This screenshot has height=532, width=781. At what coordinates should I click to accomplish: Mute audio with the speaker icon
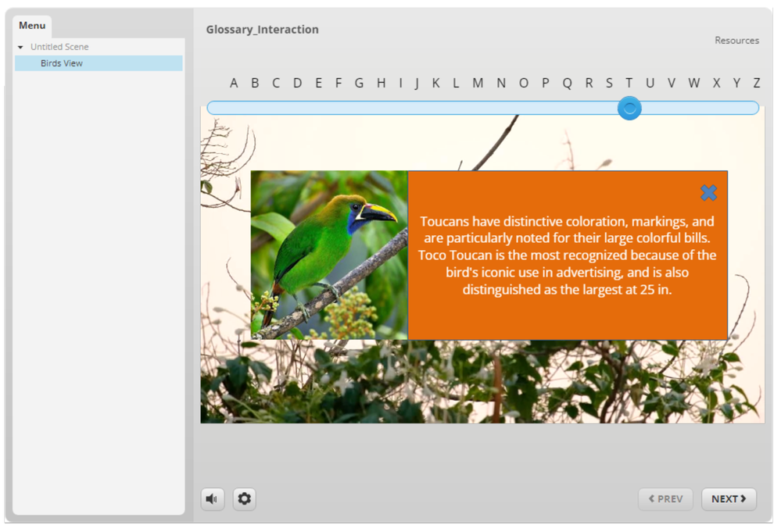click(213, 498)
